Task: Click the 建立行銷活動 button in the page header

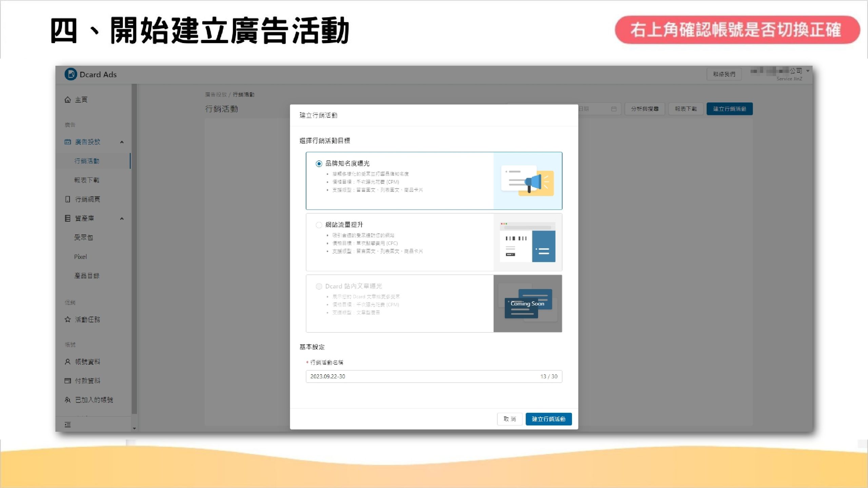Action: point(729,109)
